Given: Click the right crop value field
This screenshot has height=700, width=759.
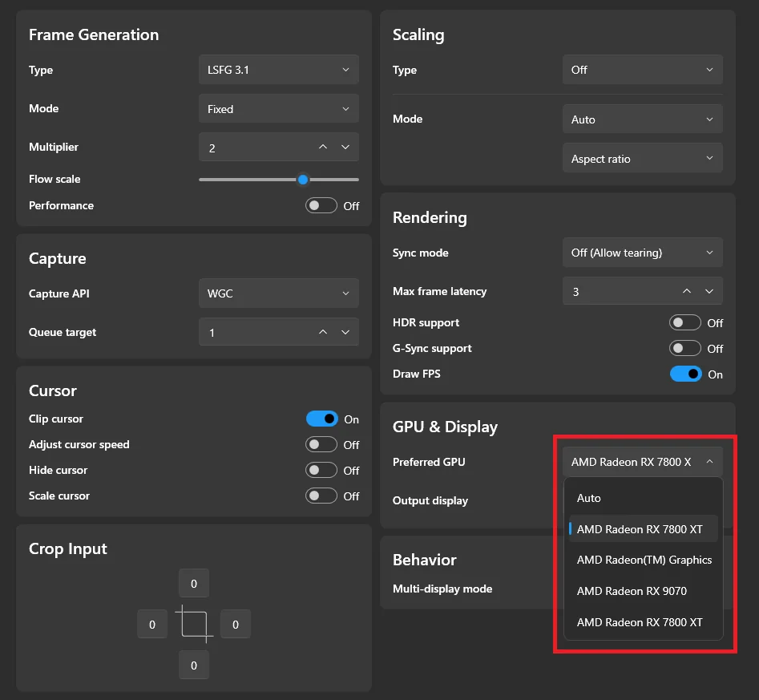Looking at the screenshot, I should pyautogui.click(x=236, y=624).
